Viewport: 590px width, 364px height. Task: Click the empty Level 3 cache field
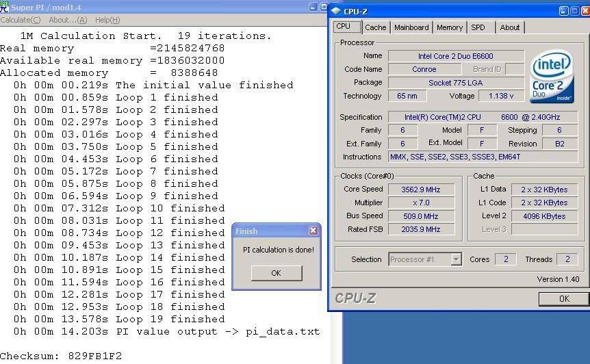coord(544,229)
